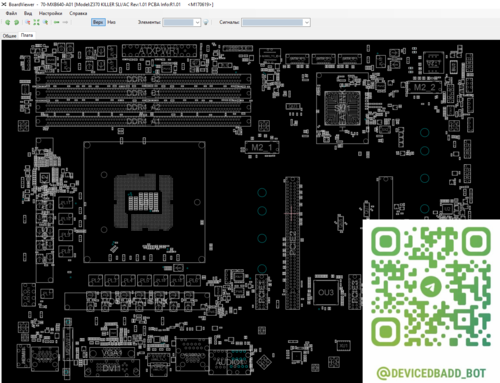This screenshot has width=500, height=383.
Task: Open the Элементы dropdown arrow
Action: pos(197,22)
